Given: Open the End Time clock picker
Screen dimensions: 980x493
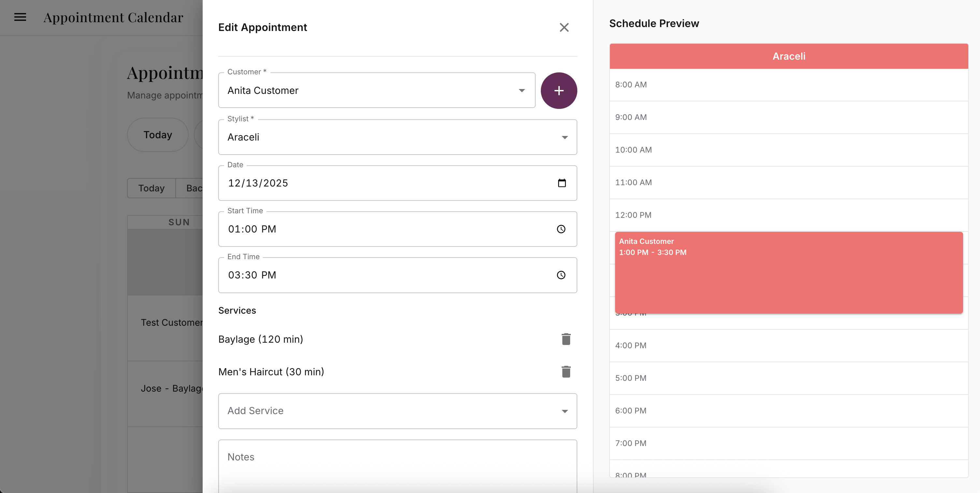Looking at the screenshot, I should click(x=561, y=275).
